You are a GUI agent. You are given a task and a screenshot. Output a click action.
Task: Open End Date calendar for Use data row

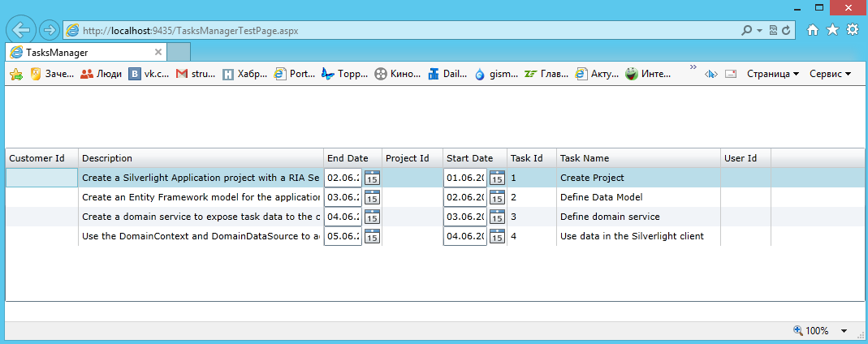(x=372, y=236)
